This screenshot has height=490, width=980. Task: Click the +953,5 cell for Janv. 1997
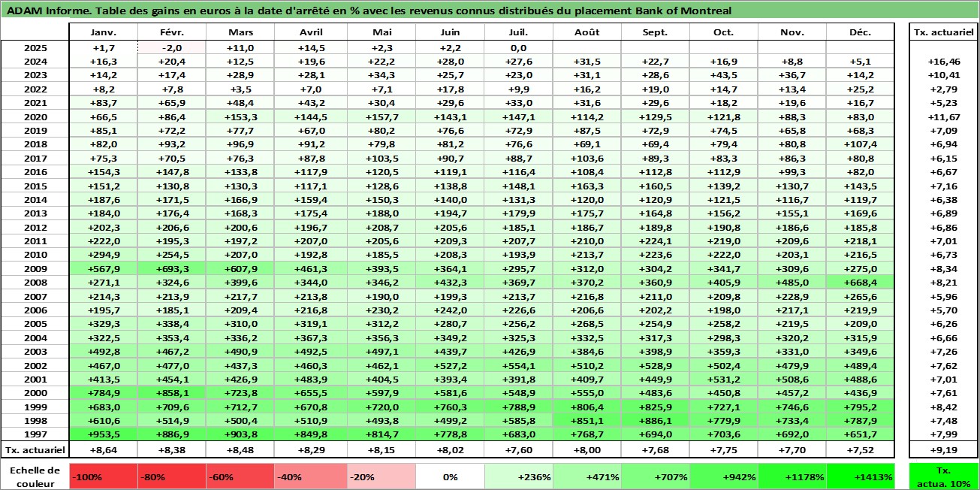point(104,434)
